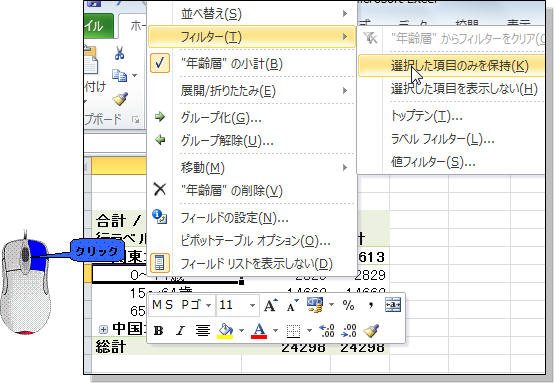Click the X delete field icon
The width and height of the screenshot is (554, 383).
[160, 189]
